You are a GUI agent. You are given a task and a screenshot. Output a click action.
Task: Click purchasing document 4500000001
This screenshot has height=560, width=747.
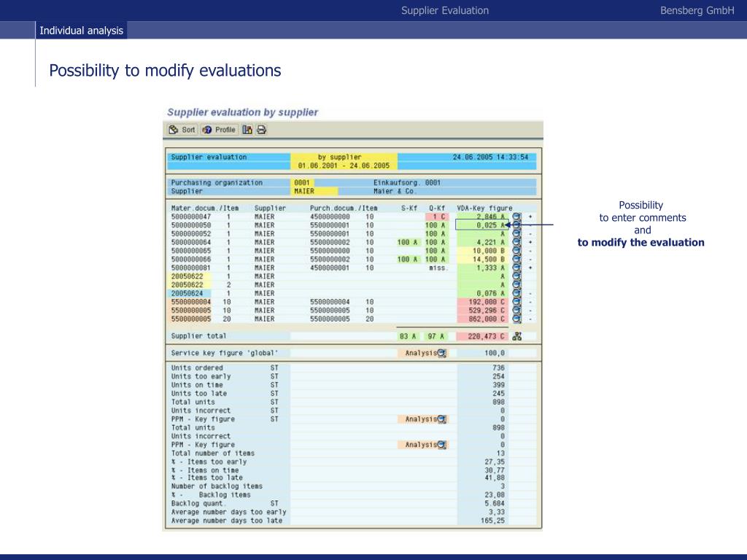[x=330, y=268]
